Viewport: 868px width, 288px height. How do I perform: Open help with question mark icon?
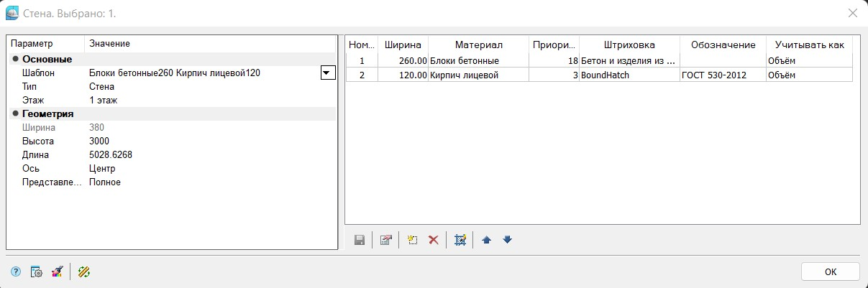[x=15, y=271]
